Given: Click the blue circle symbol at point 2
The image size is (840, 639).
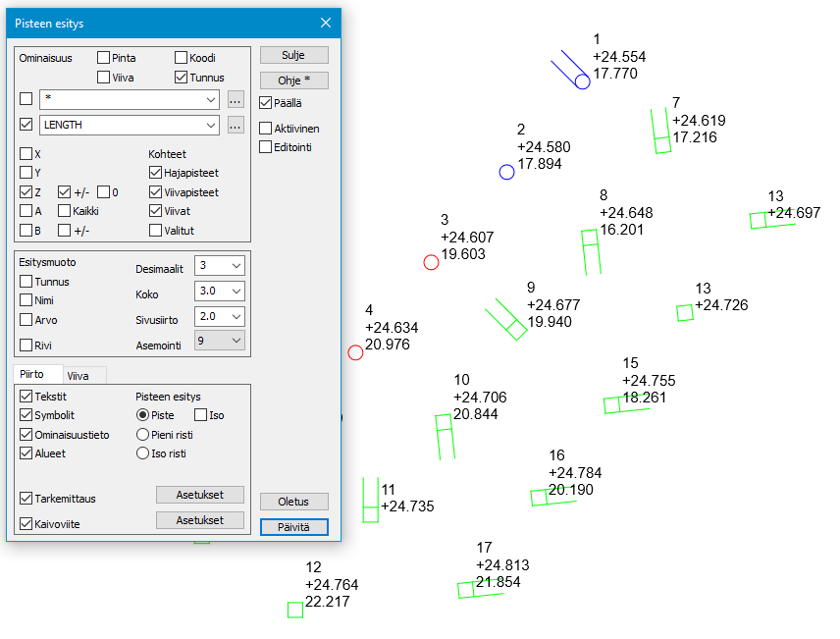Looking at the screenshot, I should [x=506, y=173].
